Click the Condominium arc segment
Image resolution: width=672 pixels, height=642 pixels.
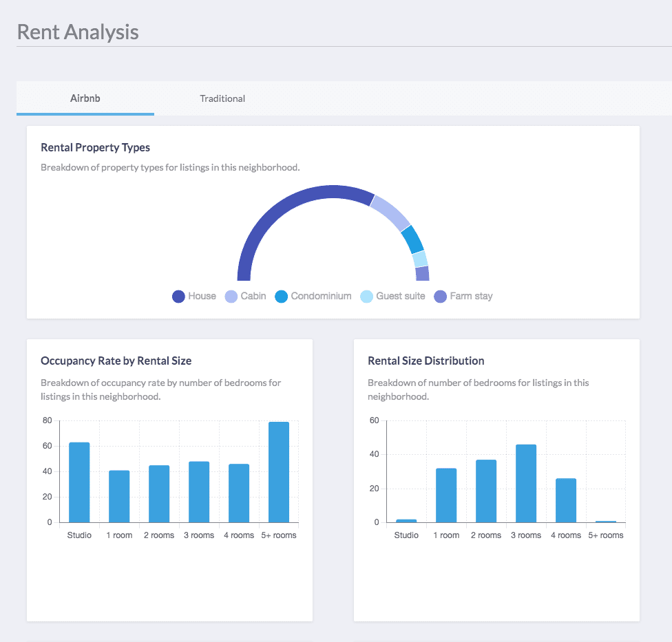coord(412,239)
